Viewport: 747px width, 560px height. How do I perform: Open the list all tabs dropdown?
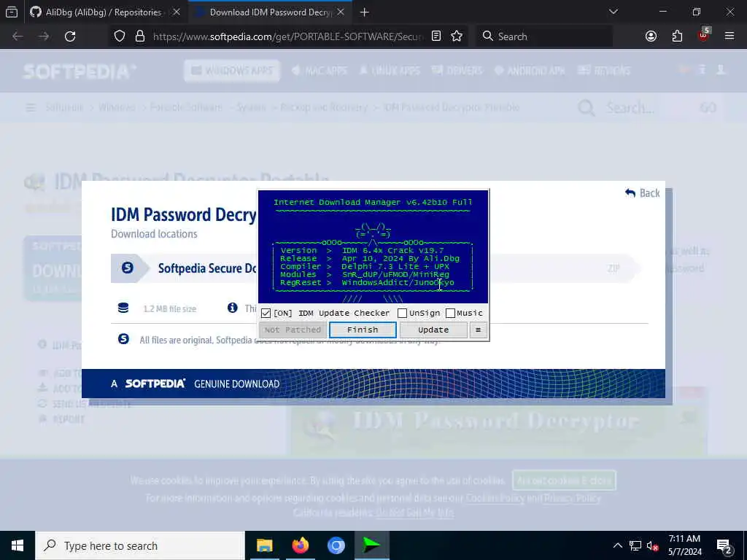[613, 12]
